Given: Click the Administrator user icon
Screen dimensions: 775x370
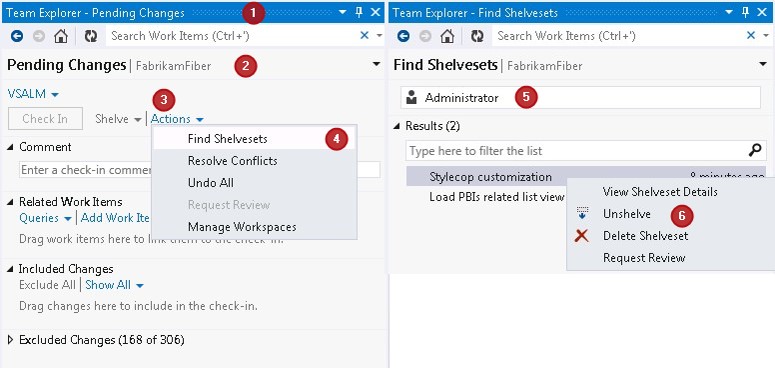Looking at the screenshot, I should point(411,97).
